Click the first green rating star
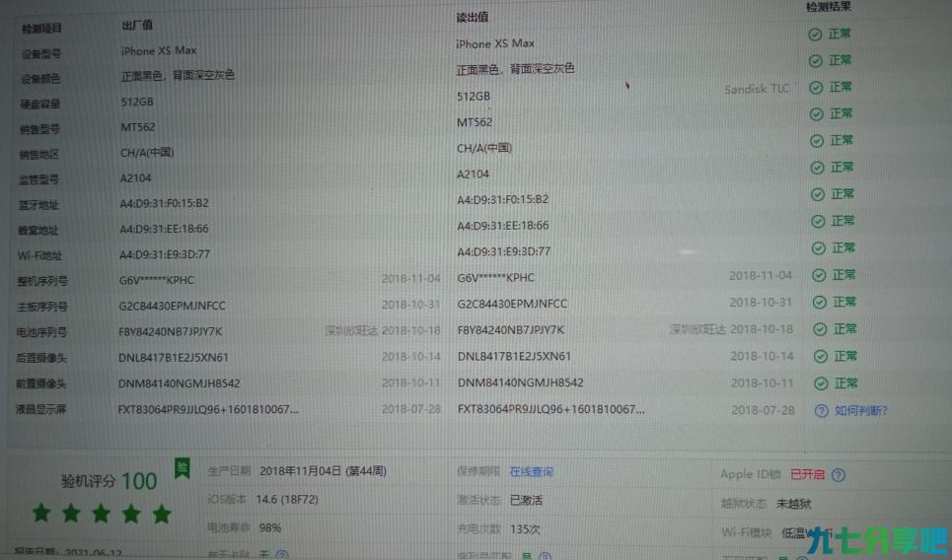The width and height of the screenshot is (952, 560). (x=41, y=514)
